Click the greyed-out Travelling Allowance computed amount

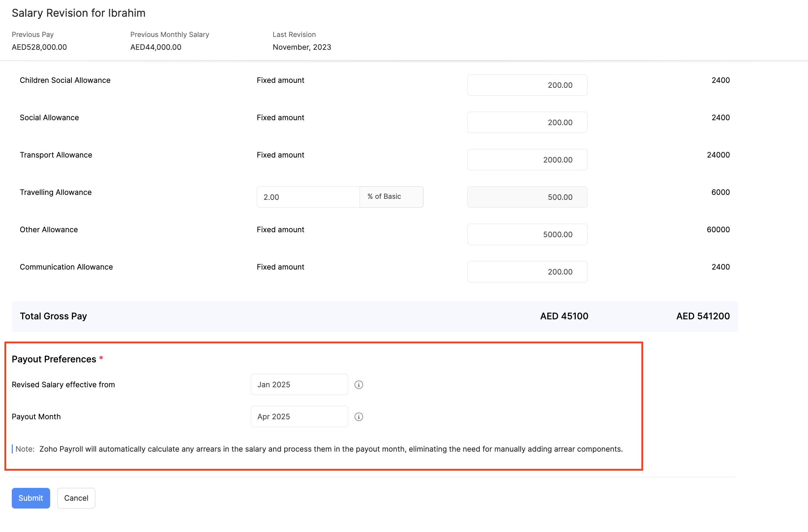[527, 197]
